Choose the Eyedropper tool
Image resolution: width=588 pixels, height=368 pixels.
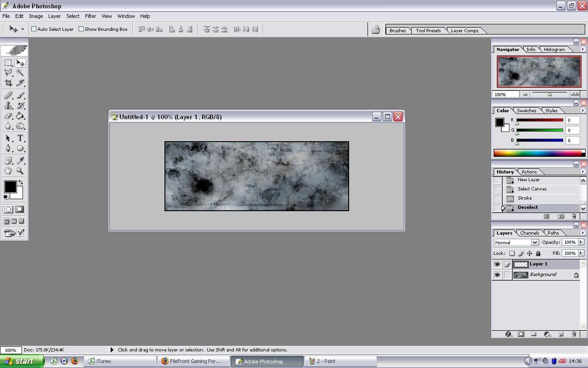(x=20, y=161)
